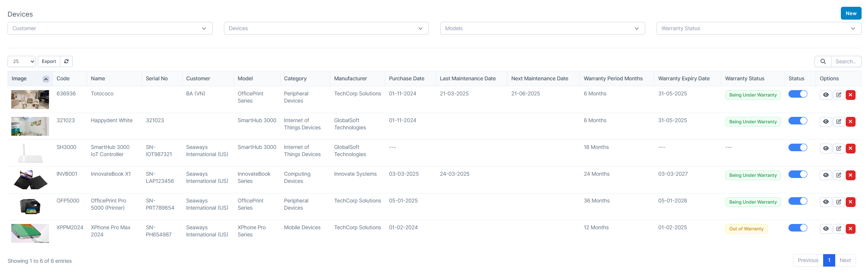Sort by Purchase Date column header
Image resolution: width=868 pixels, height=276 pixels.
(406, 78)
